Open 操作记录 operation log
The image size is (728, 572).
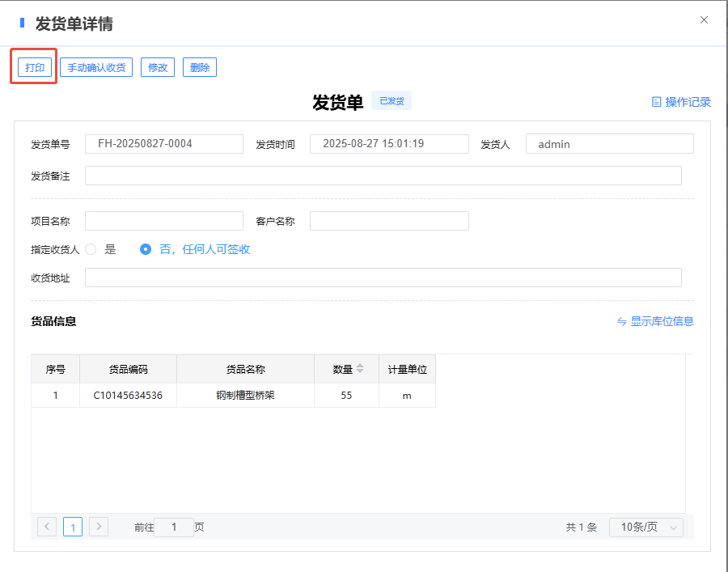coord(681,102)
